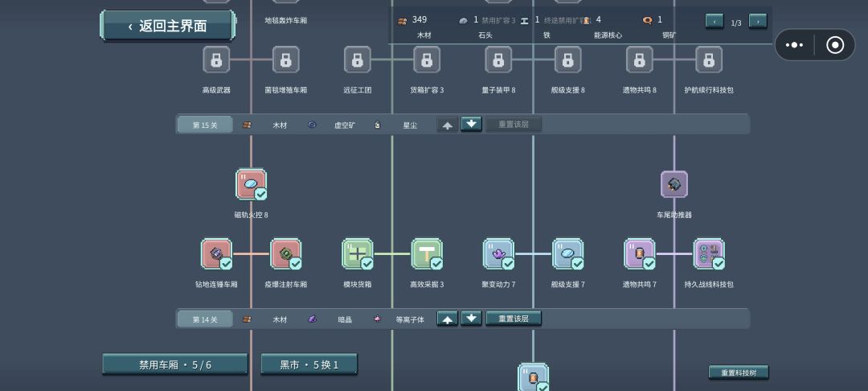Click the greyed 重置该层 on 第15关
The height and width of the screenshot is (391, 868).
(513, 125)
